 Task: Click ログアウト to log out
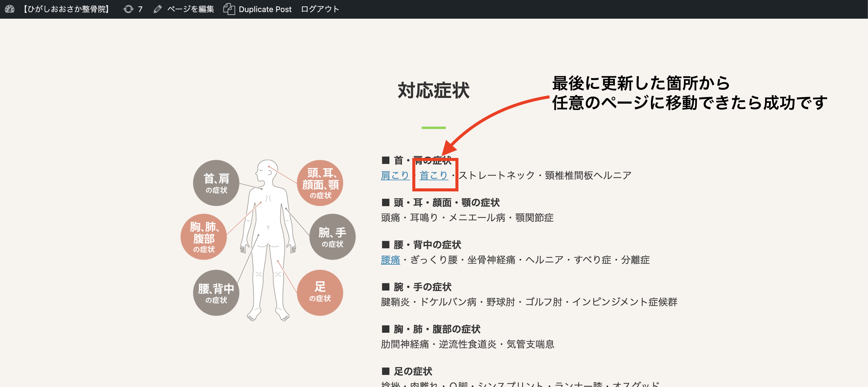click(320, 9)
